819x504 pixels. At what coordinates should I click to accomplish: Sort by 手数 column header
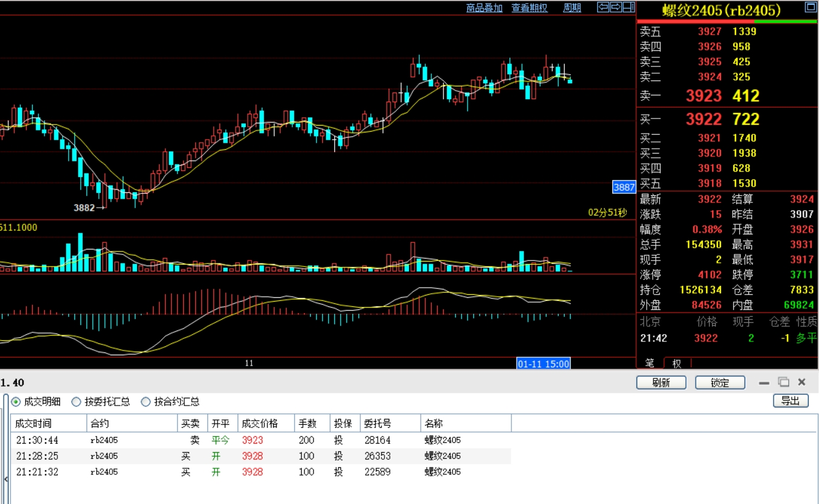[312, 424]
